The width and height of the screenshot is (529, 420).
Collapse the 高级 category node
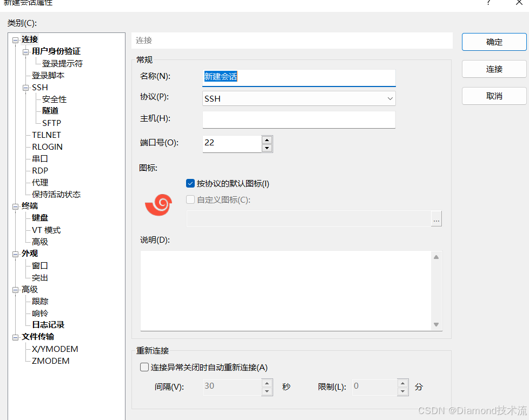coord(16,290)
